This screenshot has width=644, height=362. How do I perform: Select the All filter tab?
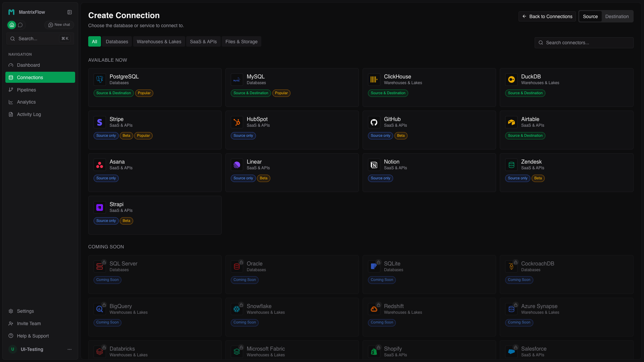tap(95, 42)
